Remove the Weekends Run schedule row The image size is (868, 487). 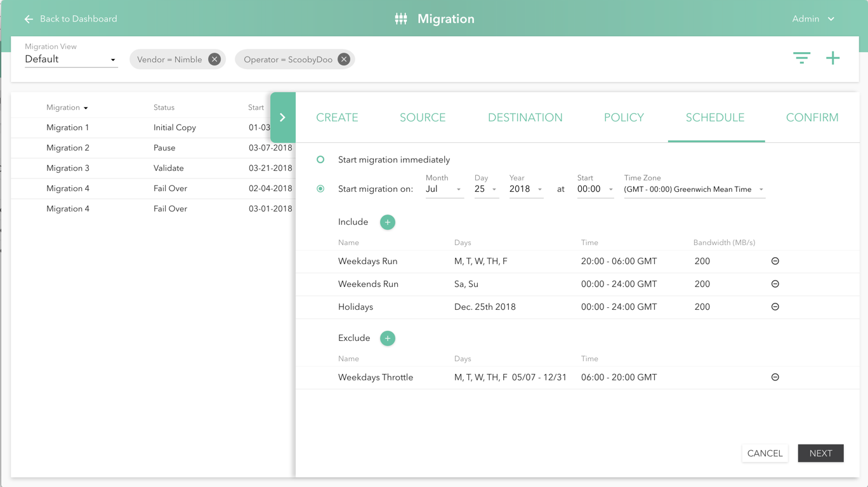tap(775, 284)
